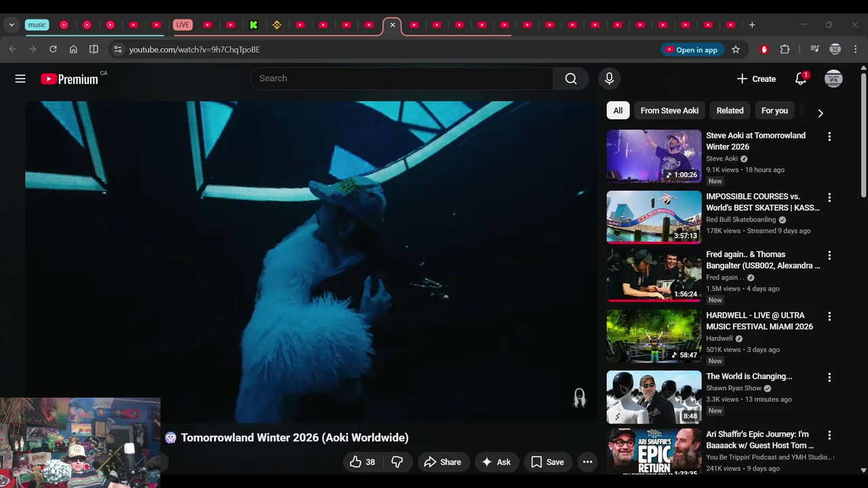868x488 pixels.
Task: Click the search magnifier button
Action: [571, 79]
